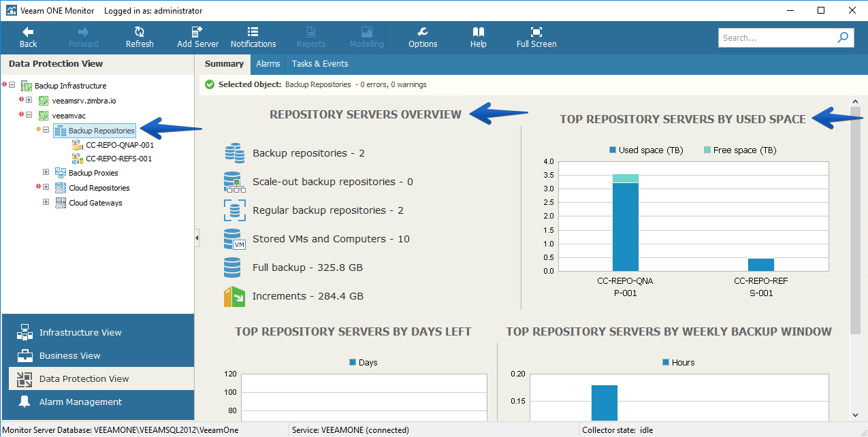Expand the Backup Proxies node
Image resolution: width=868 pixels, height=437 pixels.
(46, 173)
